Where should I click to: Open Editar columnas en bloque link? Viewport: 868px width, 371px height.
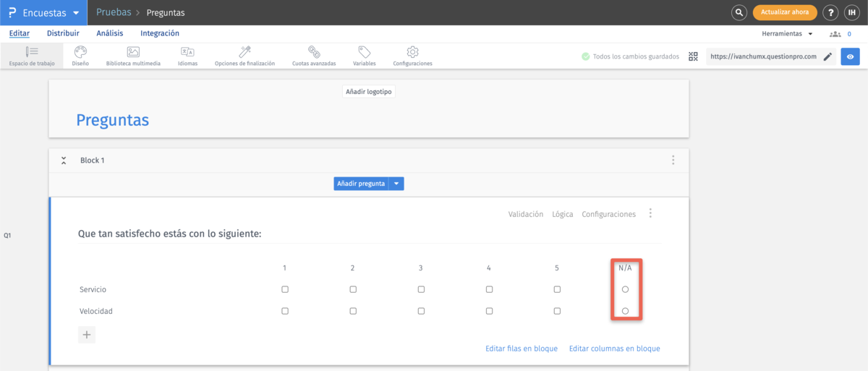[x=615, y=349]
